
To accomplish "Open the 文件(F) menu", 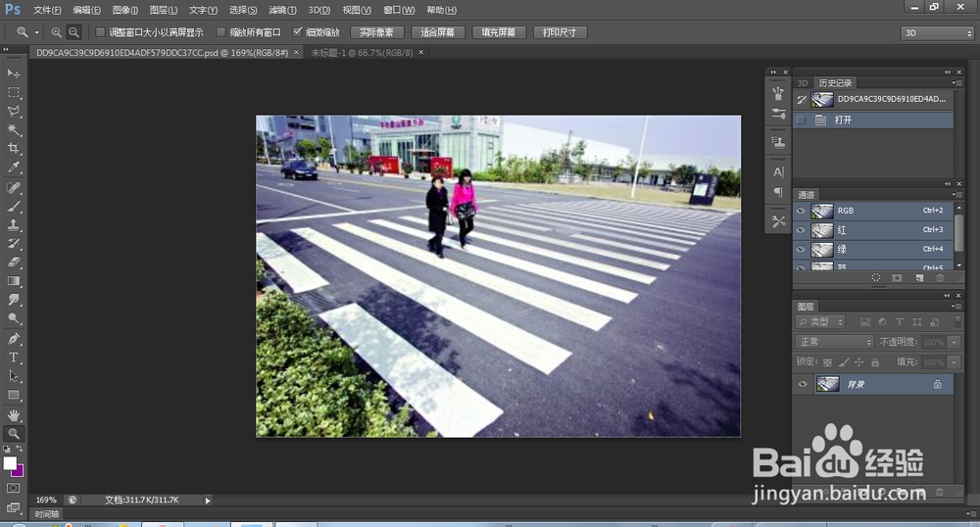I will [47, 10].
